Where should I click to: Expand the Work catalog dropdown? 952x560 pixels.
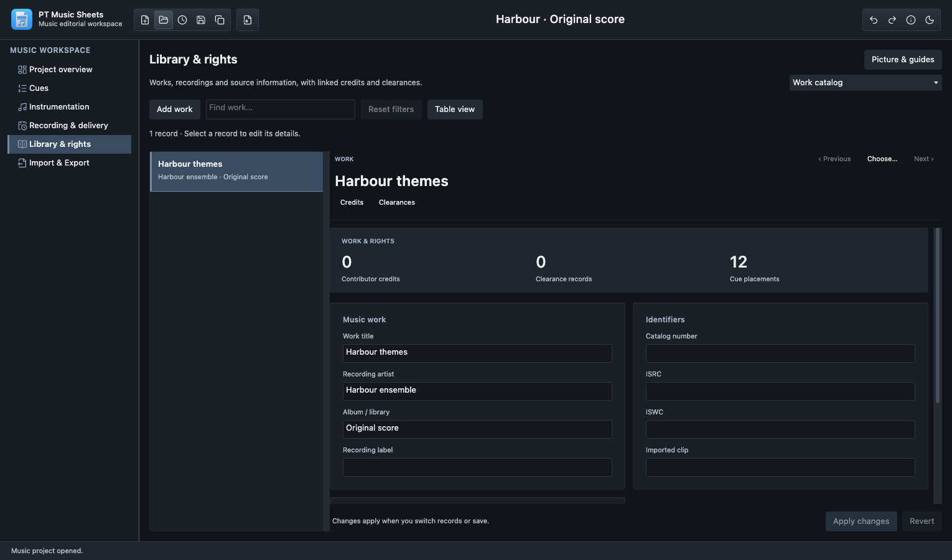(866, 83)
